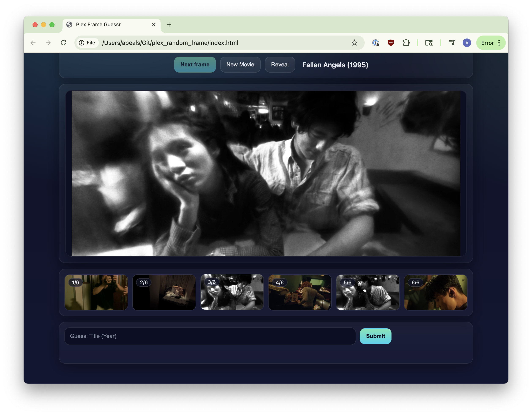Screen dimensions: 532x415
Task: Select thumbnail 5/6
Action: (x=368, y=292)
